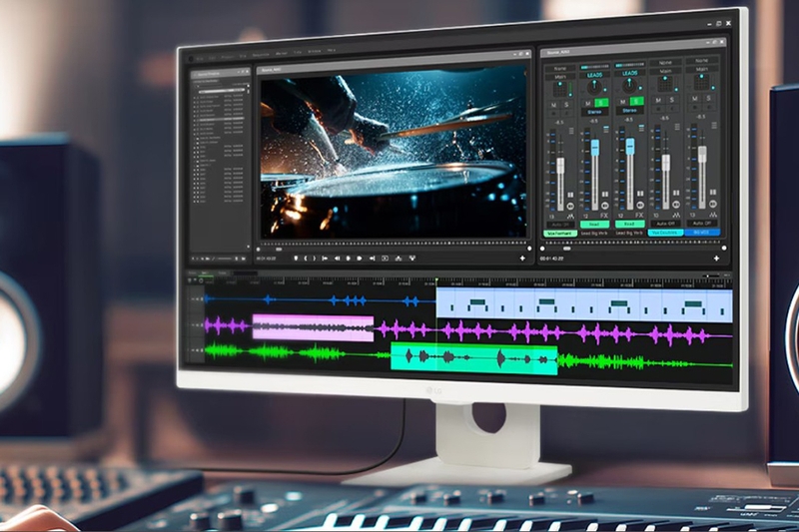
Task: Open surround panner grid on BG VOX channel
Action: pos(702,82)
